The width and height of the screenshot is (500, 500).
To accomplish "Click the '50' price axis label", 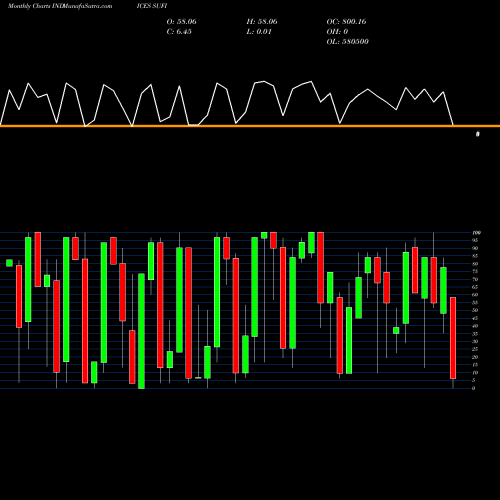I will (475, 310).
